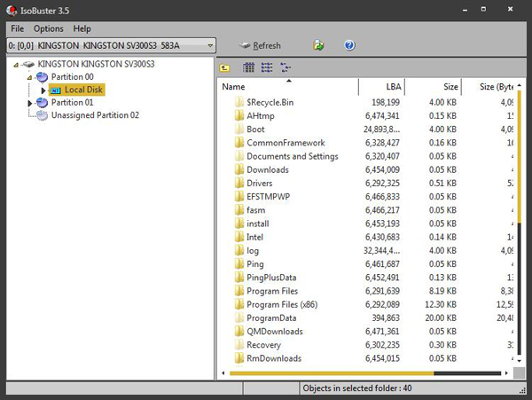Viewport: 532px width, 400px height.
Task: Select Local Disk in the tree
Action: (83, 90)
